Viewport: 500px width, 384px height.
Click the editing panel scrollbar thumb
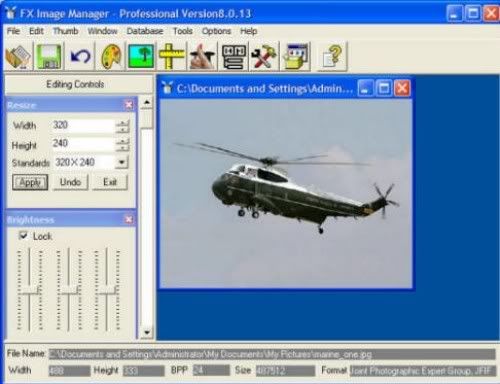[x=147, y=118]
